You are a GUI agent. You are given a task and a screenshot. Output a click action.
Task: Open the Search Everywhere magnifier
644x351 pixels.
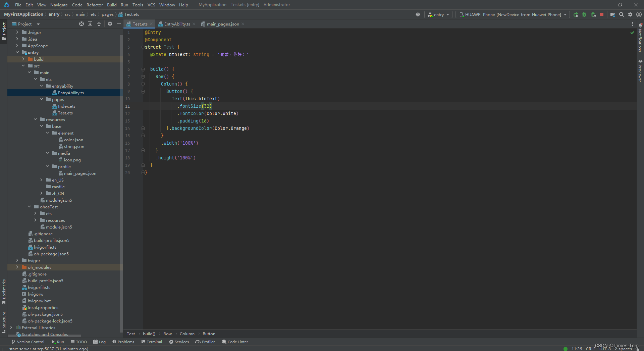622,14
